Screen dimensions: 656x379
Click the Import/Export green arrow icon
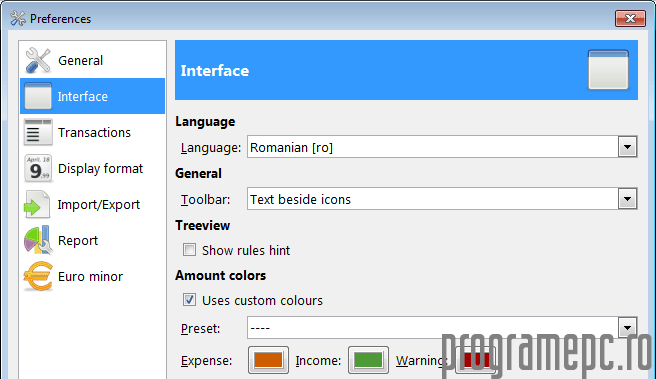tap(37, 205)
